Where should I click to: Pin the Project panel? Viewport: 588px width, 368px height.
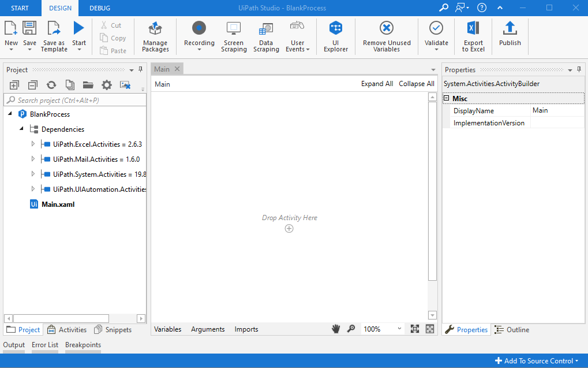141,69
